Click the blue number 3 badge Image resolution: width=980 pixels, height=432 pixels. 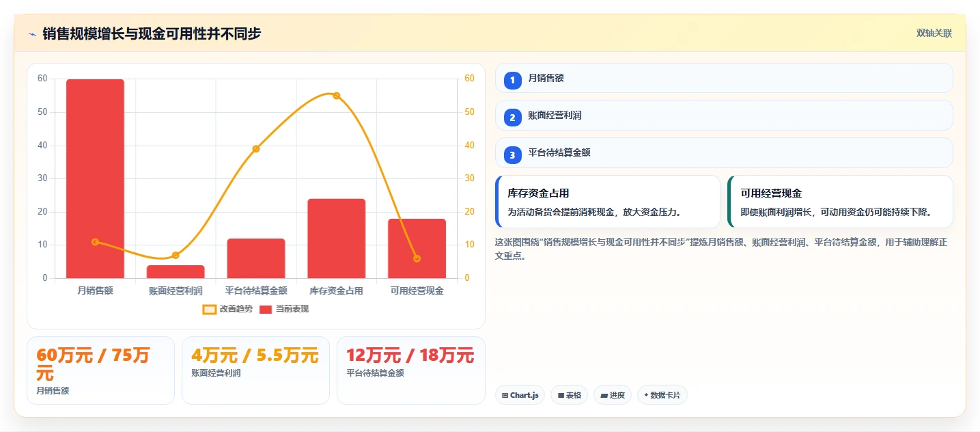coord(512,155)
